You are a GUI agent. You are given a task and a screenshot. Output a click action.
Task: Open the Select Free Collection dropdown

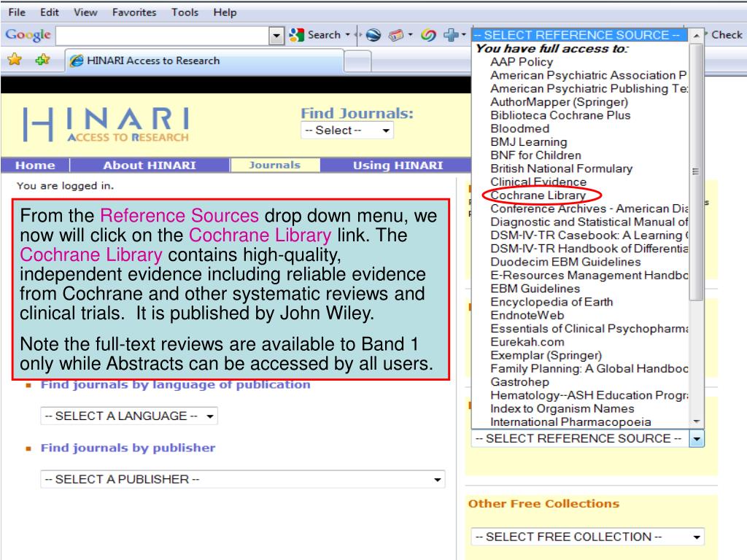587,537
